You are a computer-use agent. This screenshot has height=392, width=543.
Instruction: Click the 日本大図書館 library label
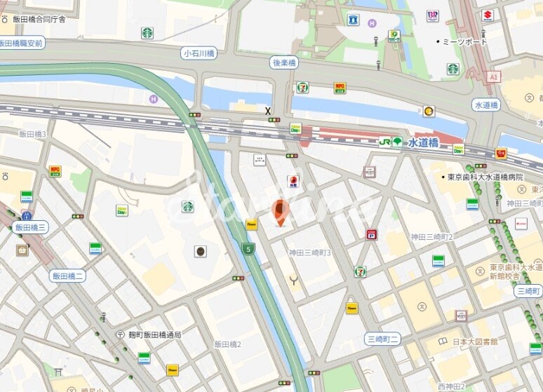tap(475, 342)
